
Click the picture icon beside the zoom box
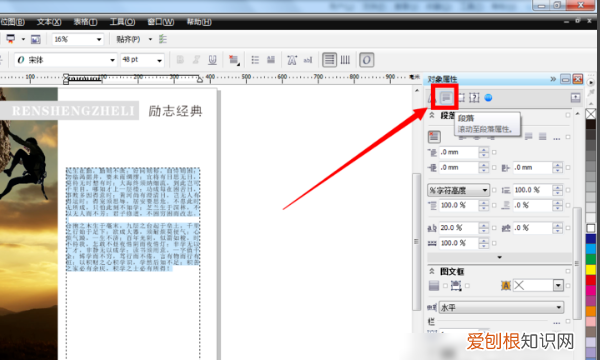click(x=36, y=39)
